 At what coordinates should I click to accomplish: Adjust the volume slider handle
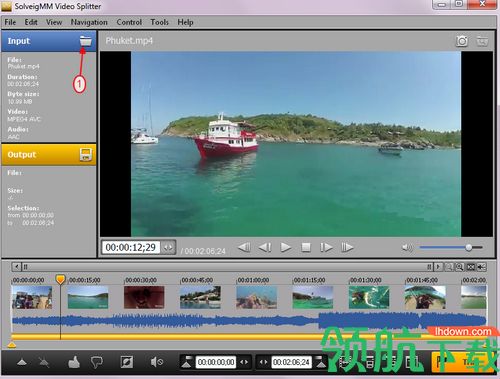(469, 247)
